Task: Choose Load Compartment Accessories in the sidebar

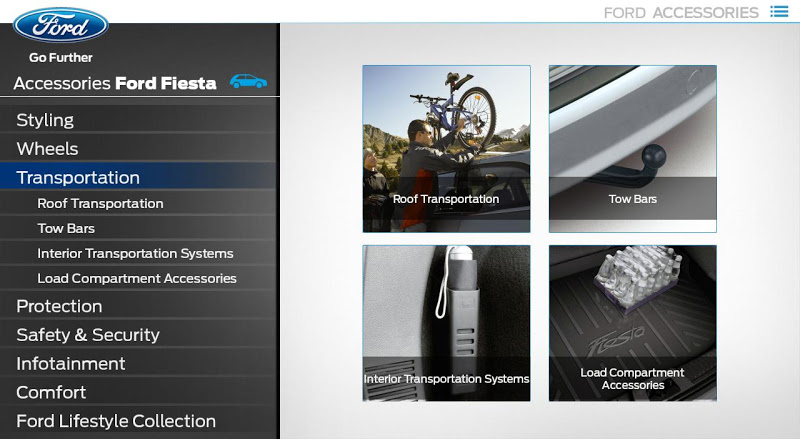Action: click(139, 278)
